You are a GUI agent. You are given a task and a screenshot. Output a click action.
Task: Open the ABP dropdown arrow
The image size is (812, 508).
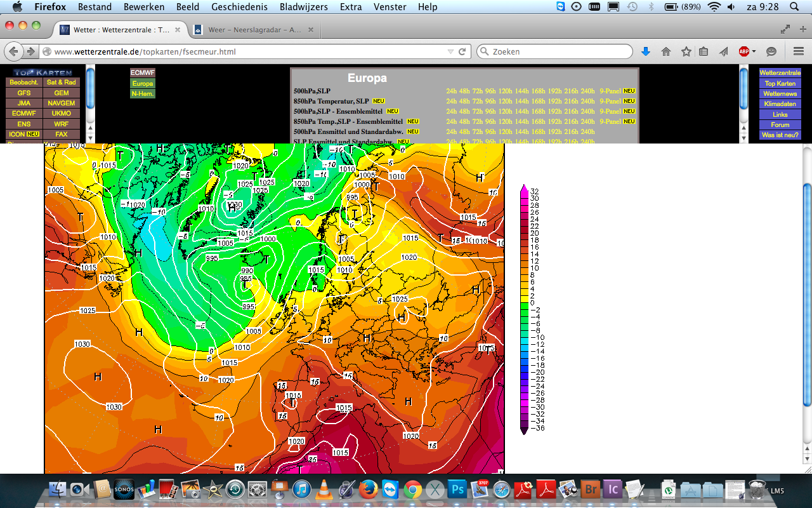click(754, 52)
